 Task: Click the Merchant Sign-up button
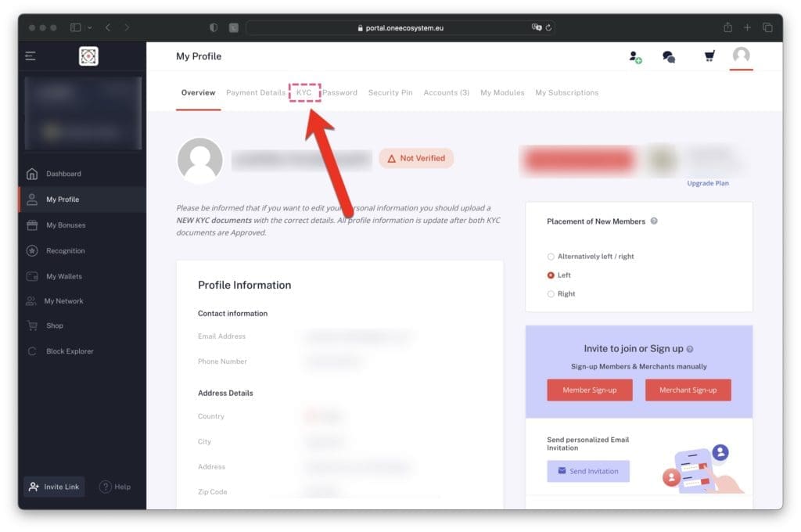[x=688, y=390]
